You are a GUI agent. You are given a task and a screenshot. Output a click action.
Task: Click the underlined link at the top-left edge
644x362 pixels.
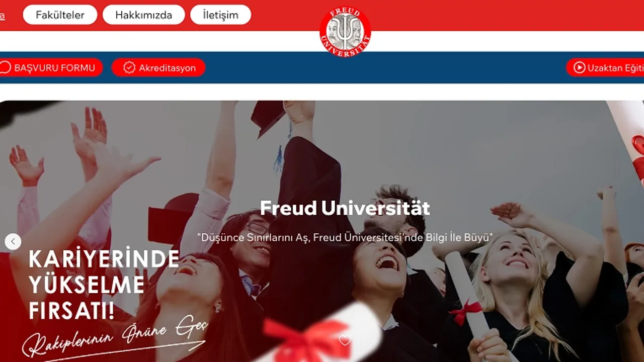pyautogui.click(x=3, y=16)
